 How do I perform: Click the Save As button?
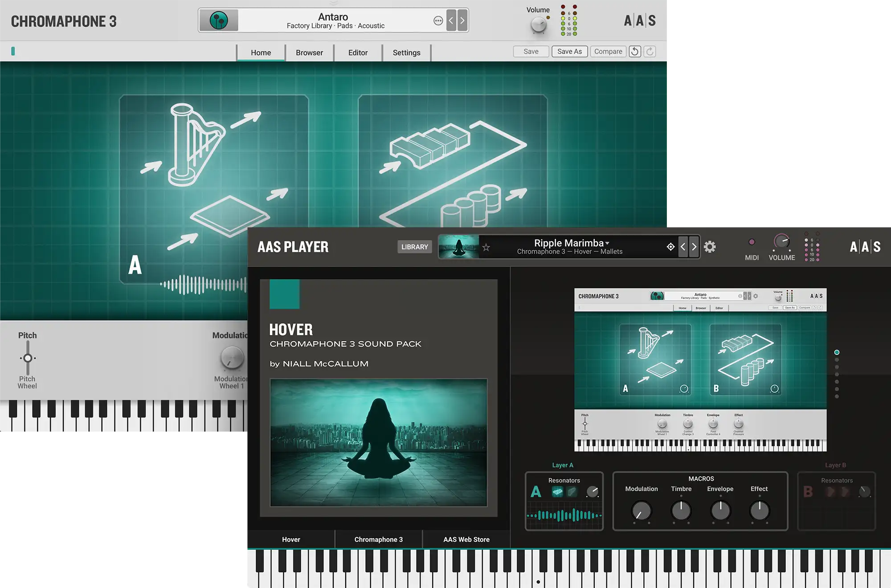pyautogui.click(x=570, y=52)
